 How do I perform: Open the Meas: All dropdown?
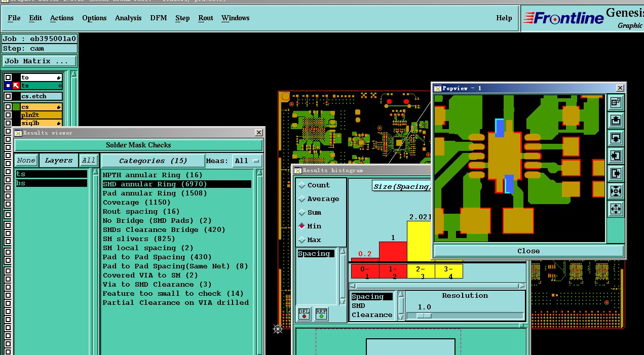click(247, 161)
